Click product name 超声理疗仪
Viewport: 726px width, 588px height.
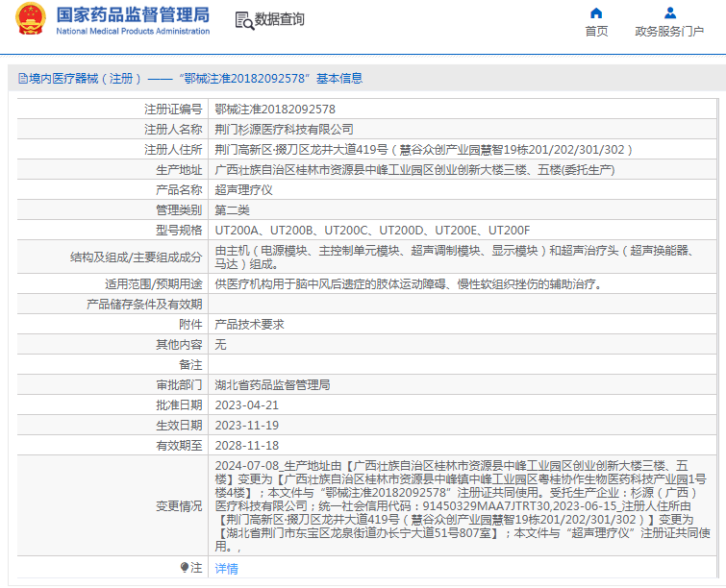point(243,189)
